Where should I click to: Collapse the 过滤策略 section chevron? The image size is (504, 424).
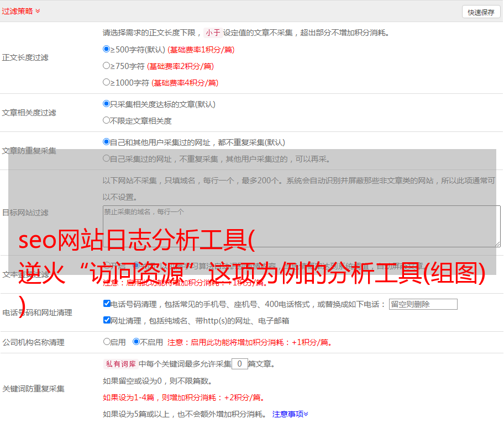click(38, 11)
